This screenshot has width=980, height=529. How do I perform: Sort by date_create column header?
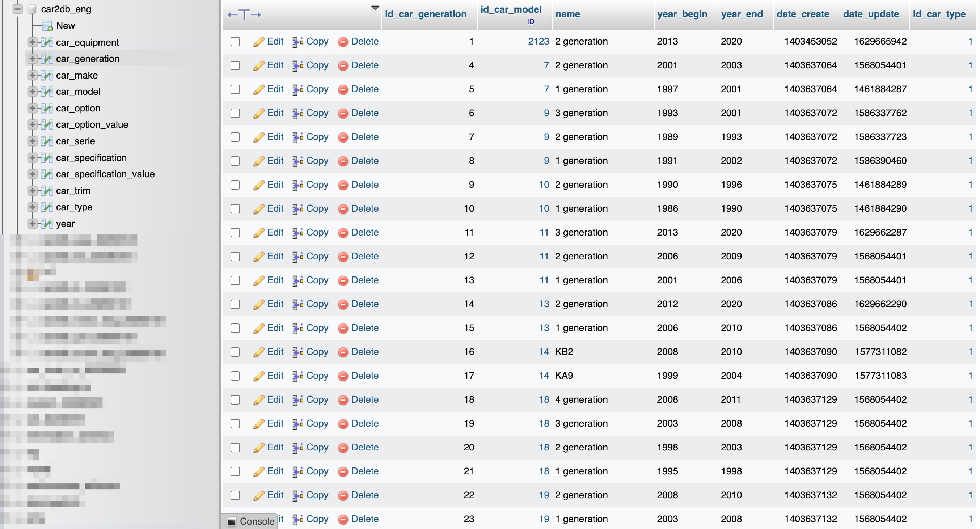[x=803, y=14]
